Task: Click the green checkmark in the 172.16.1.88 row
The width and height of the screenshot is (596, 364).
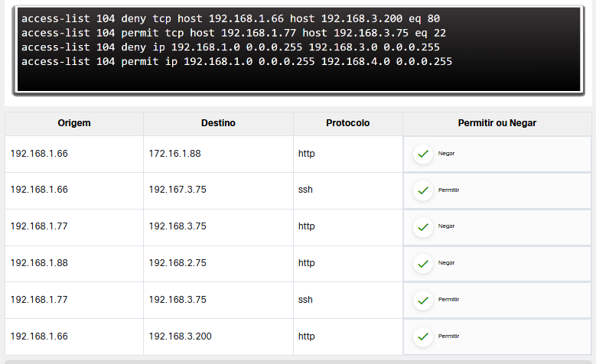Action: click(423, 154)
